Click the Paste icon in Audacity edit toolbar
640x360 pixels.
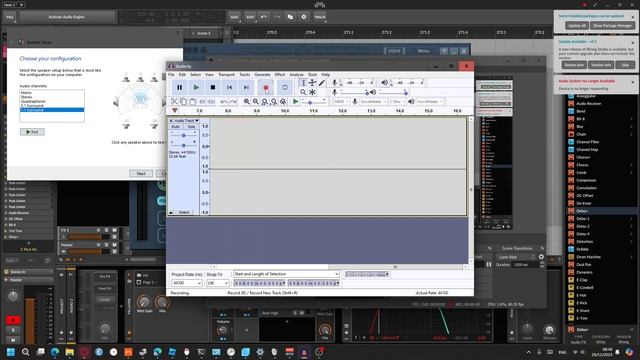coord(192,102)
